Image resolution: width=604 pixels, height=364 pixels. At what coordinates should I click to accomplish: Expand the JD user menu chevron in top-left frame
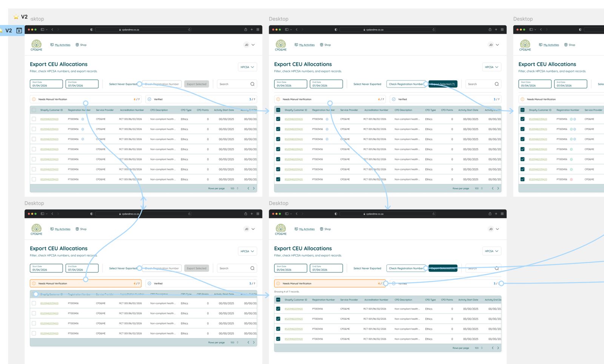tap(253, 45)
